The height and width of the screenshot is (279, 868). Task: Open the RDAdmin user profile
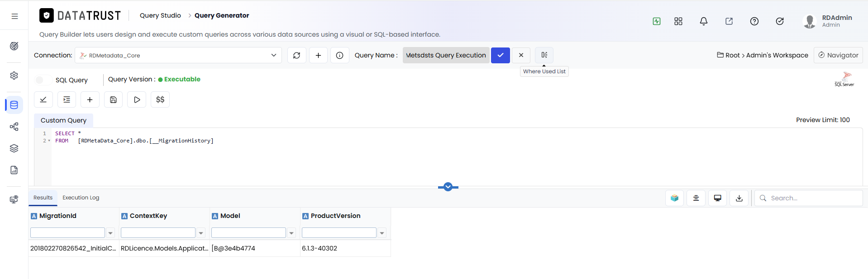(x=828, y=21)
